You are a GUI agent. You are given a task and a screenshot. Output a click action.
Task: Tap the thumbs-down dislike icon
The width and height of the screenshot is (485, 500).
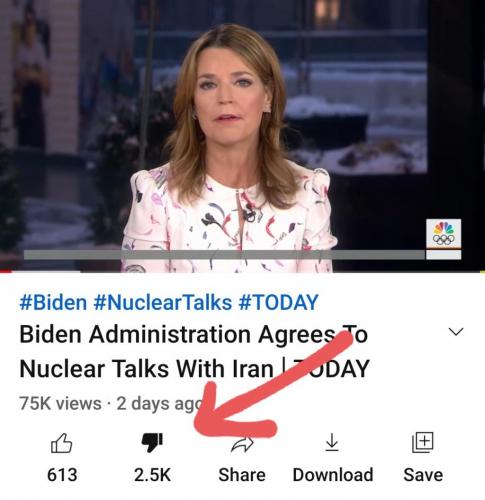point(152,442)
